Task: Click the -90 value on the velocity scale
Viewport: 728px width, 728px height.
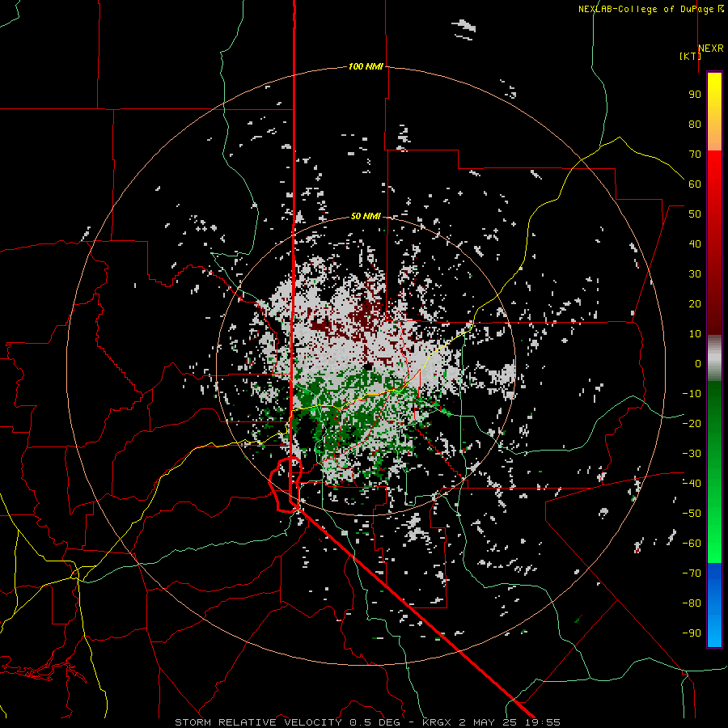Action: click(x=692, y=633)
